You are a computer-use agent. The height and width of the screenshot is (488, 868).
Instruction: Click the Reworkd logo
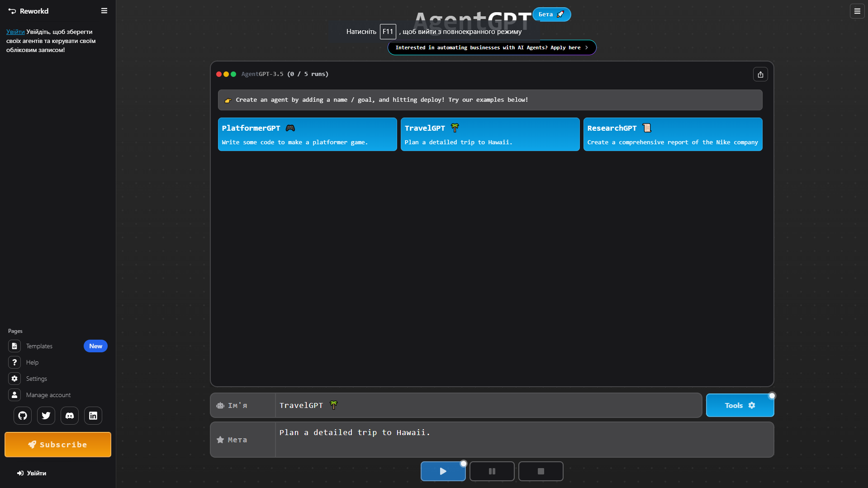coord(28,11)
